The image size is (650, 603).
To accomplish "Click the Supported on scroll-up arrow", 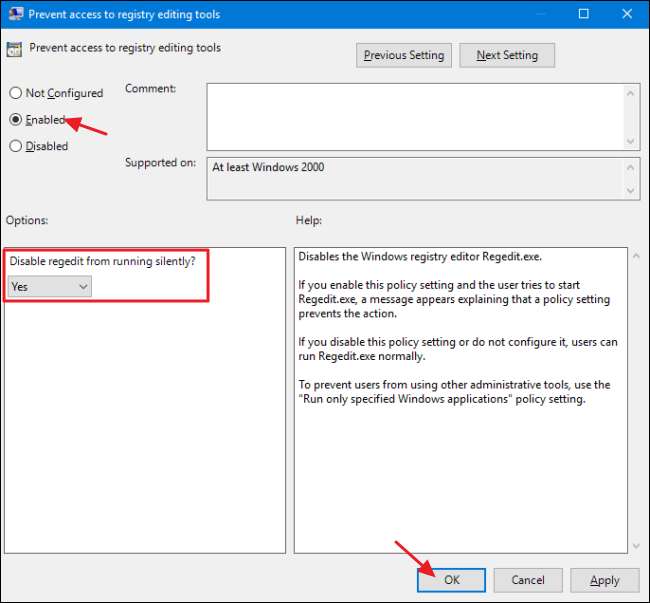I will tap(631, 167).
